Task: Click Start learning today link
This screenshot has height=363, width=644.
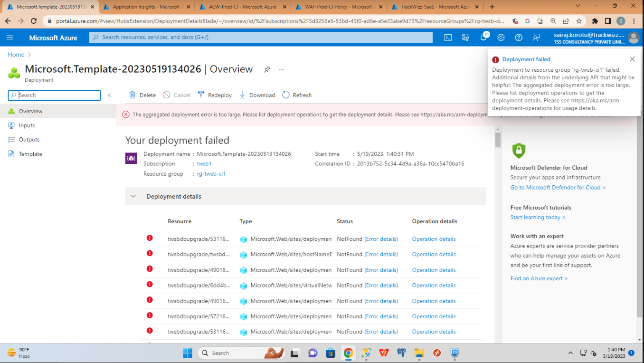Action: pos(538,217)
